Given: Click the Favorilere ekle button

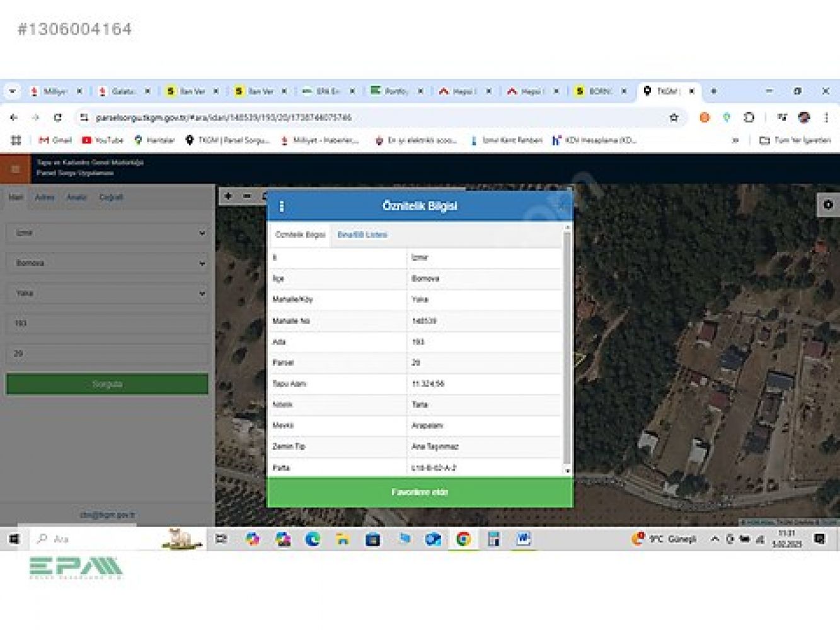Looking at the screenshot, I should (420, 492).
